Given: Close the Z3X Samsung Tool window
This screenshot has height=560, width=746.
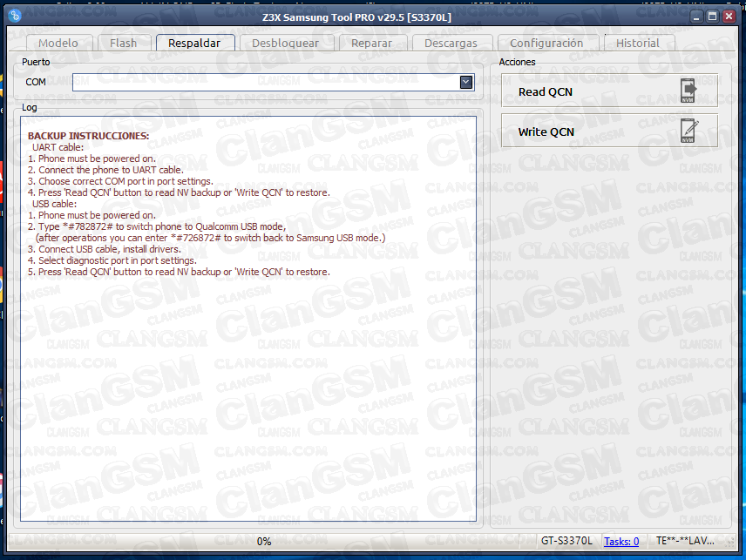Looking at the screenshot, I should point(729,17).
